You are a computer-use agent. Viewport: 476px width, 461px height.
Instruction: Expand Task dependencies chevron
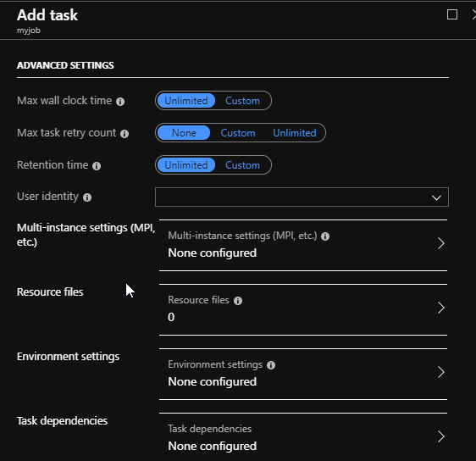pos(441,436)
